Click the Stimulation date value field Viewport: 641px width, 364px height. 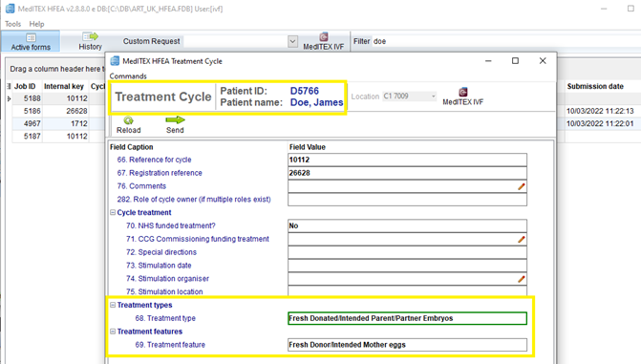[x=407, y=266]
